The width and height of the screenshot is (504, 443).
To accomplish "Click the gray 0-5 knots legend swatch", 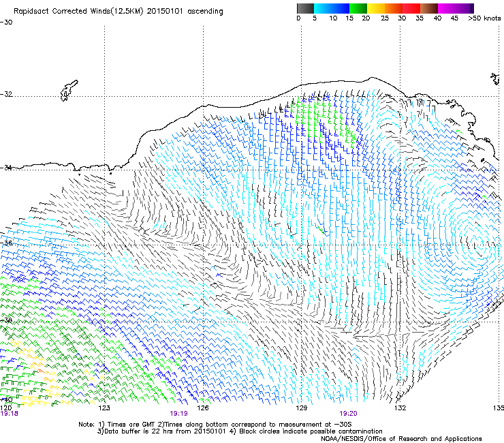I will (305, 8).
